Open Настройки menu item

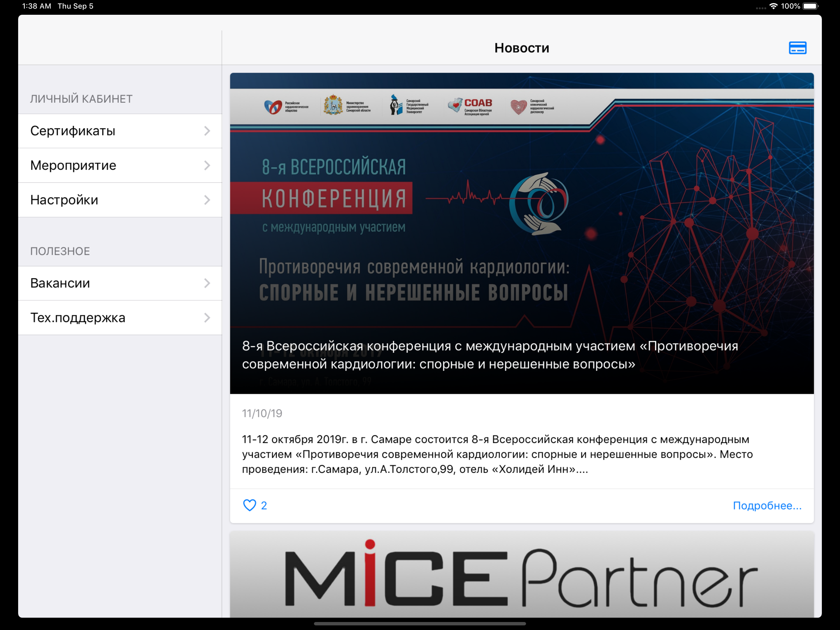[120, 200]
